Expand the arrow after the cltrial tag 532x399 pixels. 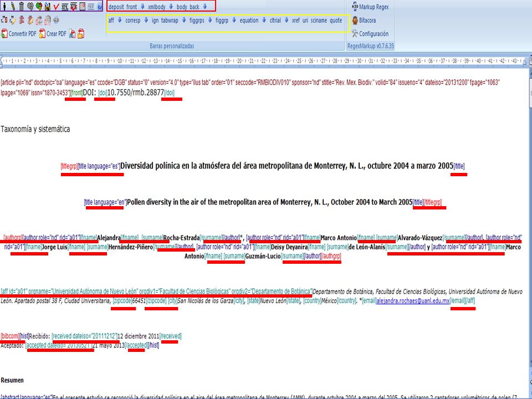pyautogui.click(x=287, y=21)
